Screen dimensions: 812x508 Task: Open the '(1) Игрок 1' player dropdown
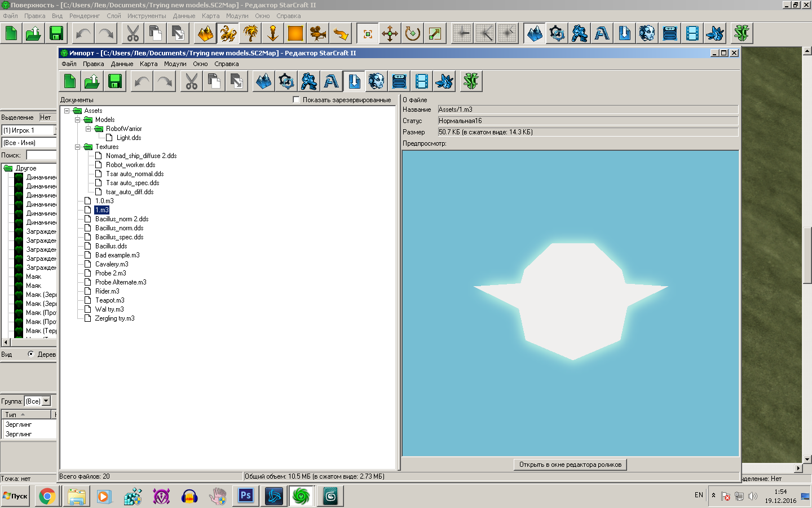coord(28,130)
